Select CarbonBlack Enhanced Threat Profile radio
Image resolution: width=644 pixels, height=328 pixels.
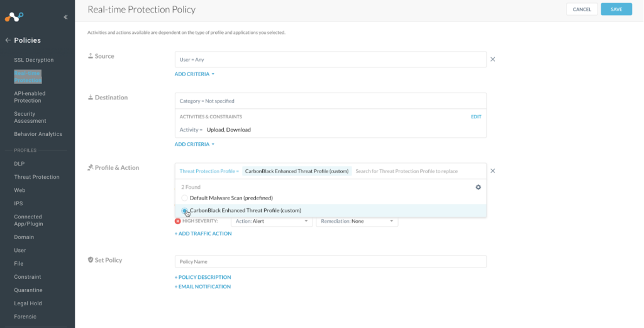click(184, 210)
